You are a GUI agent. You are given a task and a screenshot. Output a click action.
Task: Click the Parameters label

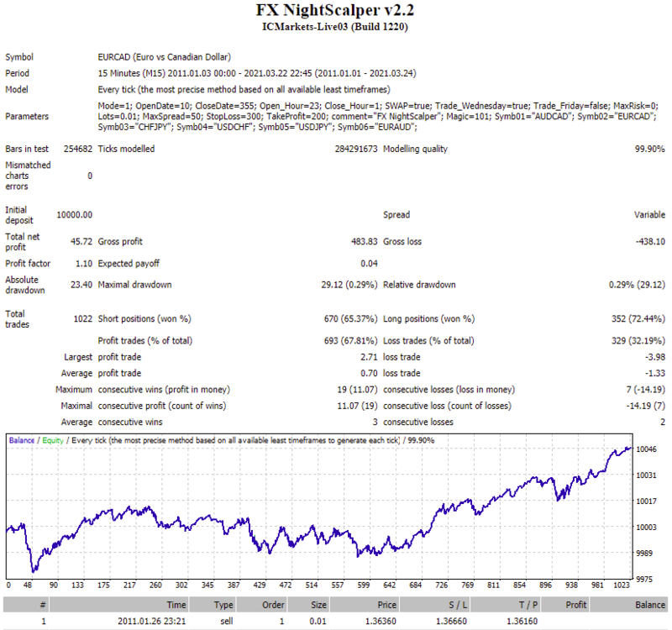coord(27,116)
